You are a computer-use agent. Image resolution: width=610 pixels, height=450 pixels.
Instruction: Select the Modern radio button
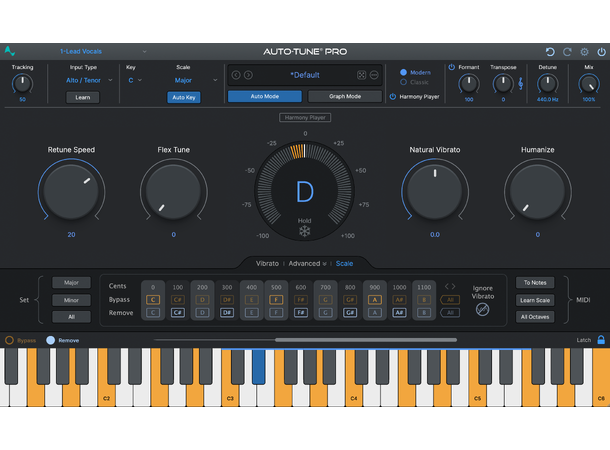[x=403, y=72]
